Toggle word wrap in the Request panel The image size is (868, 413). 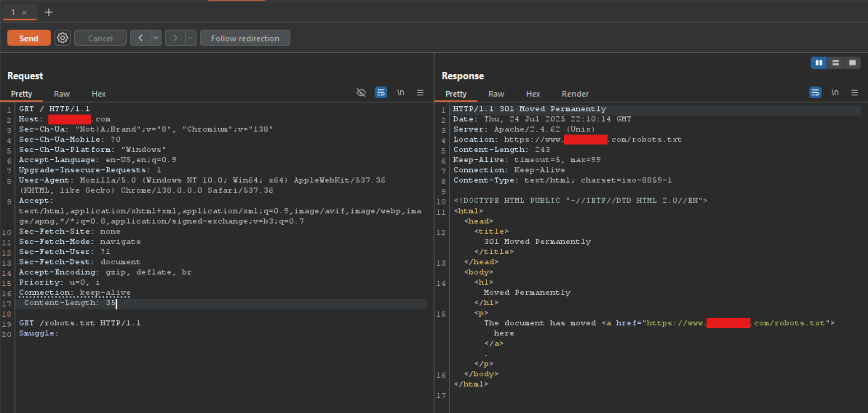[381, 93]
